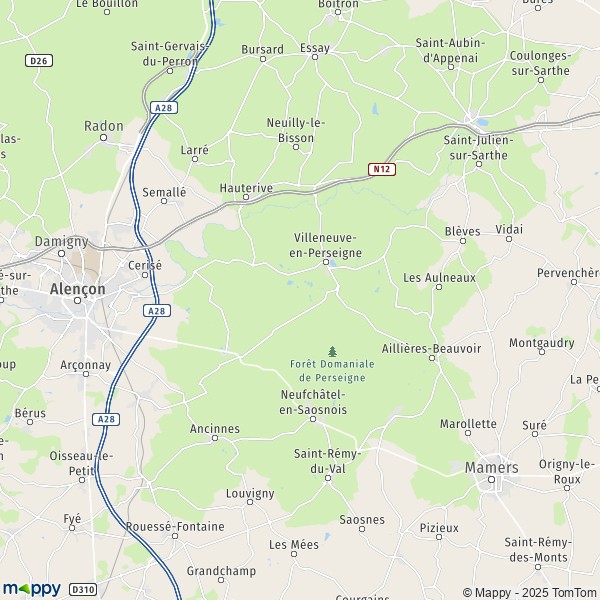Click the D26 road badge
Image resolution: width=600 pixels, height=600 pixels.
click(39, 60)
